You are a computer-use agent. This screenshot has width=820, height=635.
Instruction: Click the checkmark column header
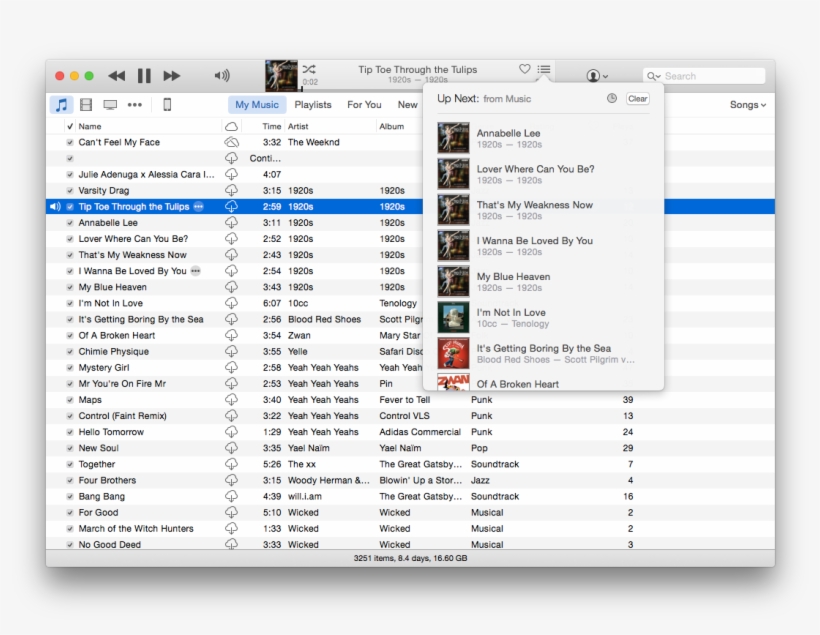[70, 126]
